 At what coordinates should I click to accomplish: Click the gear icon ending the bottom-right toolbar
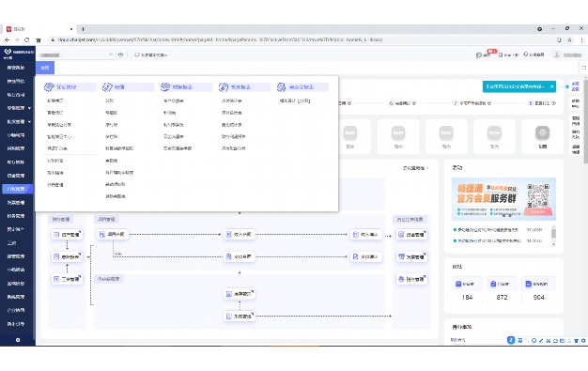click(x=583, y=341)
